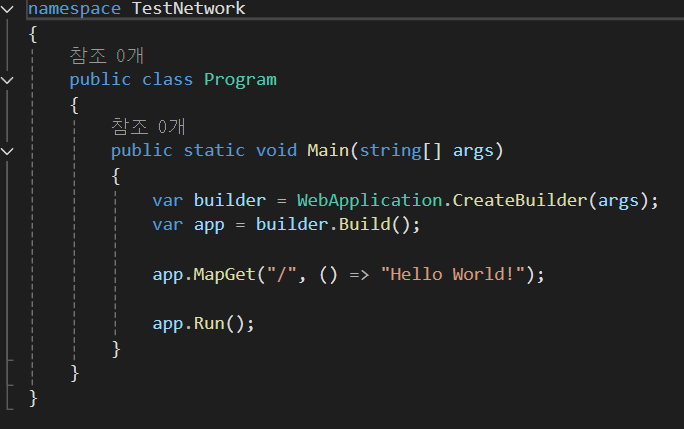
Task: Click the void return type keyword
Action: coord(276,151)
